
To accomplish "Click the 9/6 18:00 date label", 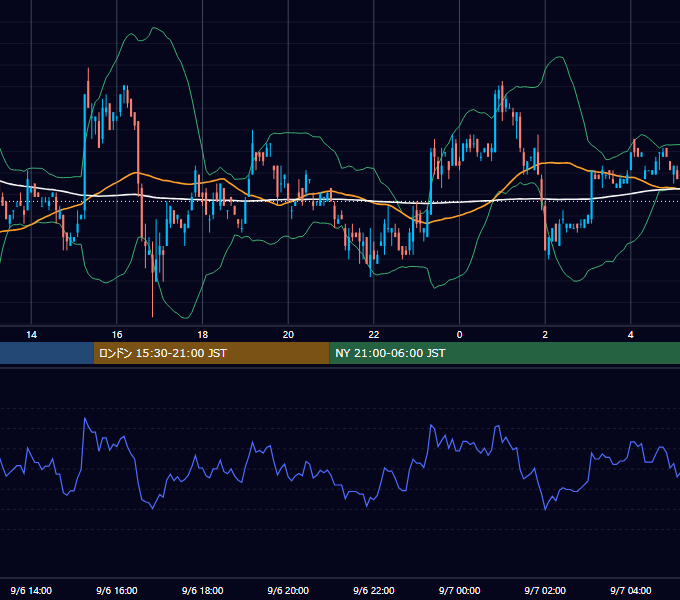I will point(203,590).
